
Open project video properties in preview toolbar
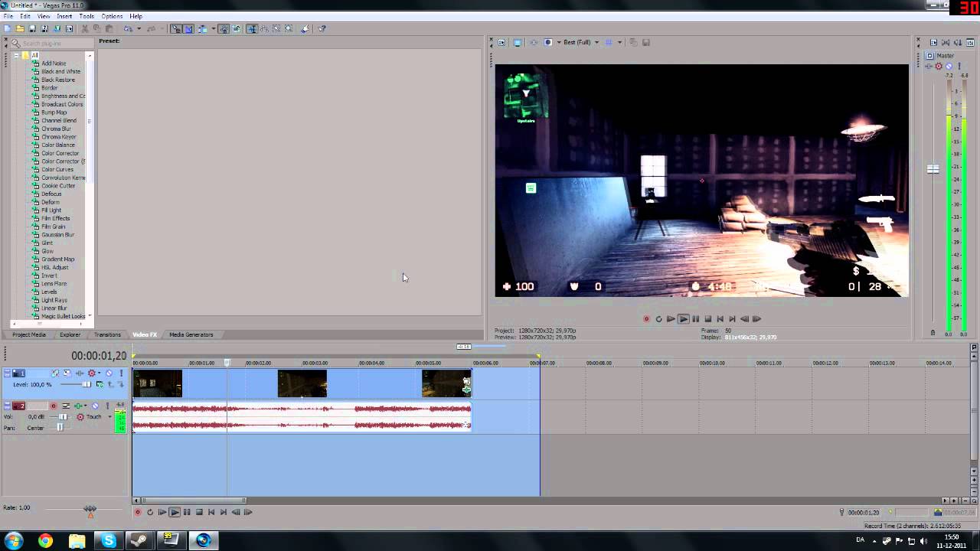click(501, 42)
